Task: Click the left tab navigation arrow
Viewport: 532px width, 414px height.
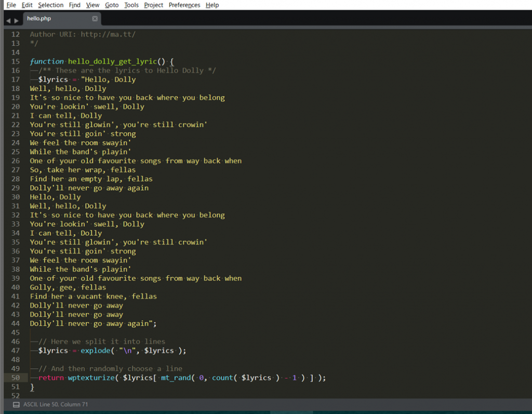Action: coord(8,21)
